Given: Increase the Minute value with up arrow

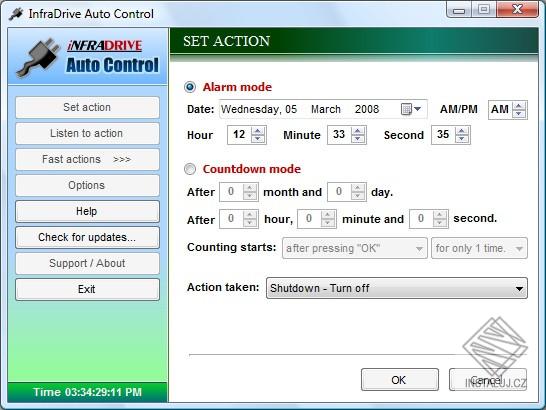Looking at the screenshot, I should tap(358, 131).
